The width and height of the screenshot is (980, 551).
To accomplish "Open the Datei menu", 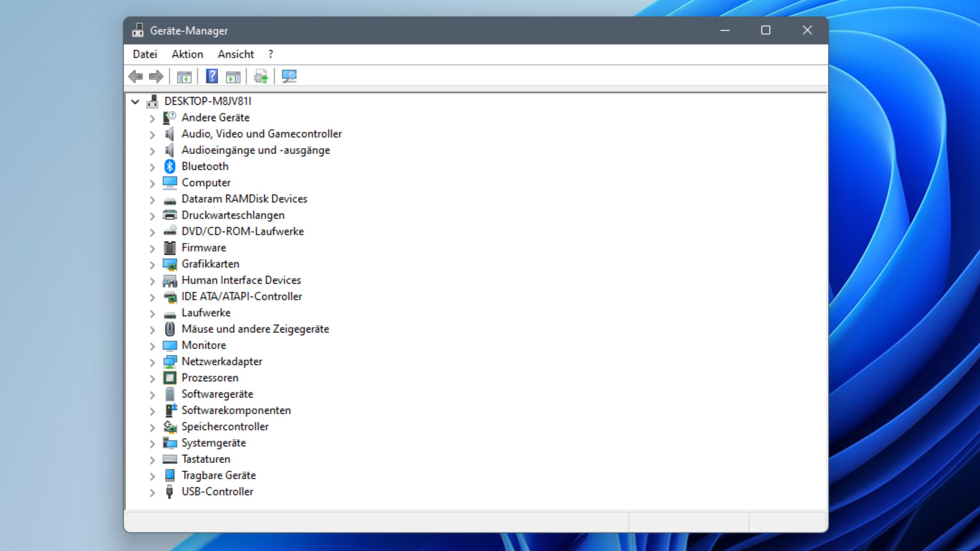I will click(145, 54).
